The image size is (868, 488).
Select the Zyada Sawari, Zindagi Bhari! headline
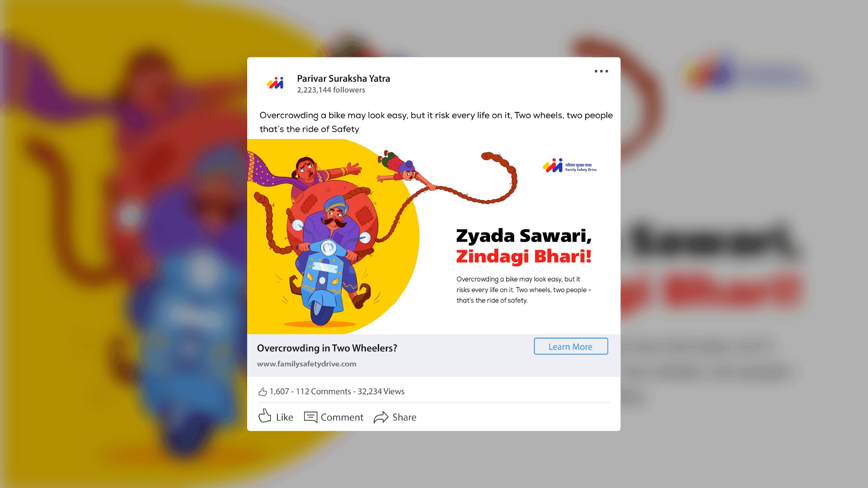point(524,246)
